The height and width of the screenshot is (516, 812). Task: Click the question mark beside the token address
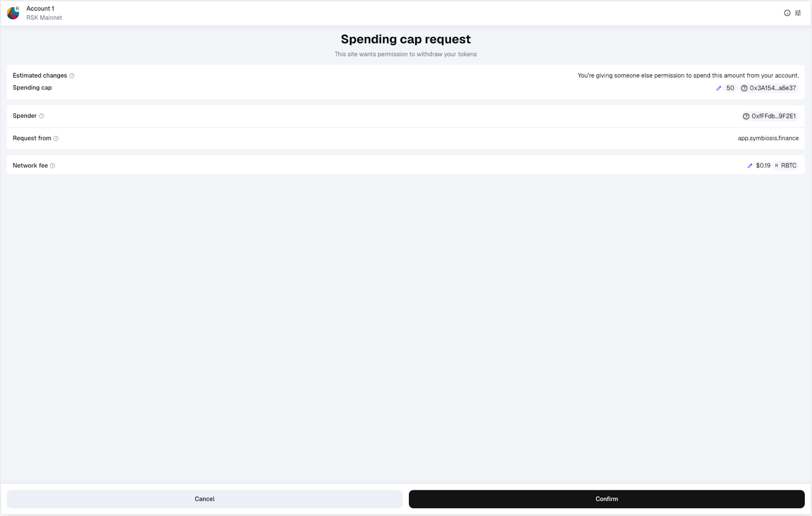pyautogui.click(x=744, y=88)
